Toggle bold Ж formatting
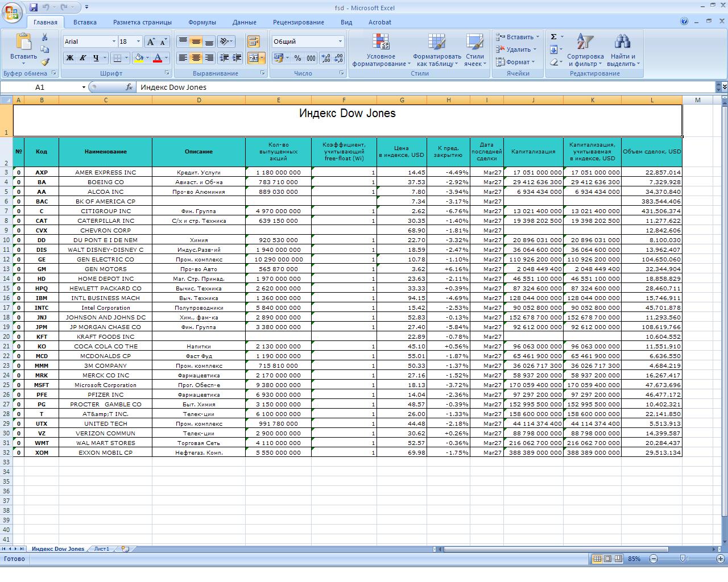 point(70,57)
